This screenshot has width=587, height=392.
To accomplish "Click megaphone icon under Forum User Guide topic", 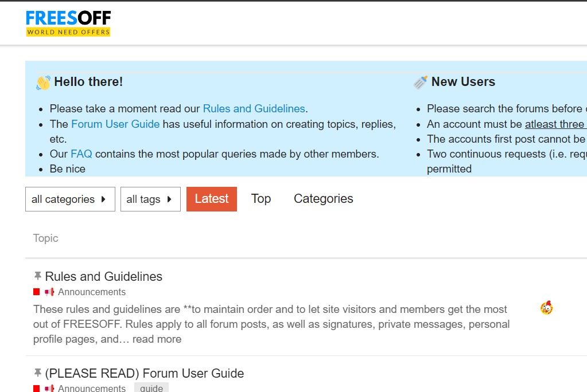I will [49, 389].
